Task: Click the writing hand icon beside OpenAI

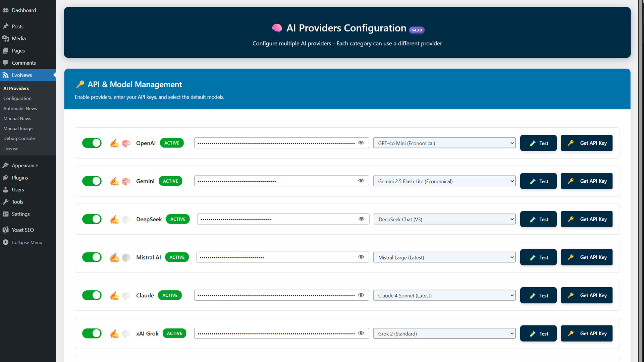Action: tap(114, 143)
